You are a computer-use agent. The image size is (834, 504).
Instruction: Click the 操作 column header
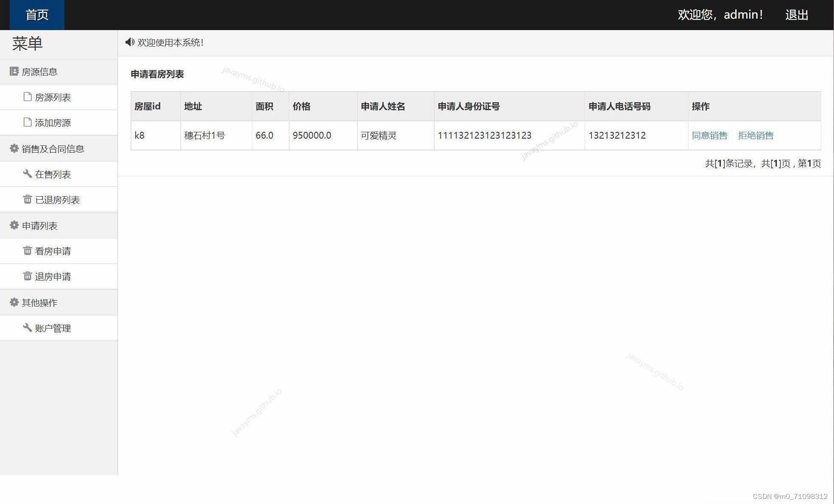click(700, 106)
